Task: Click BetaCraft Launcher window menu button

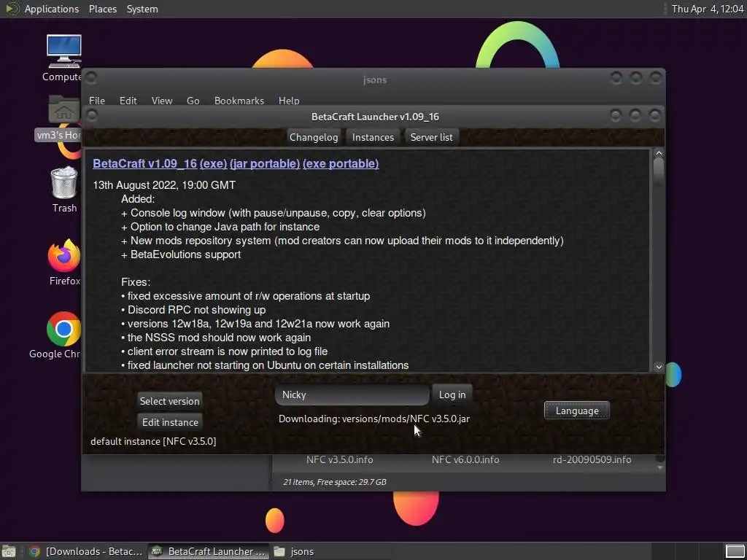Action: [91, 115]
